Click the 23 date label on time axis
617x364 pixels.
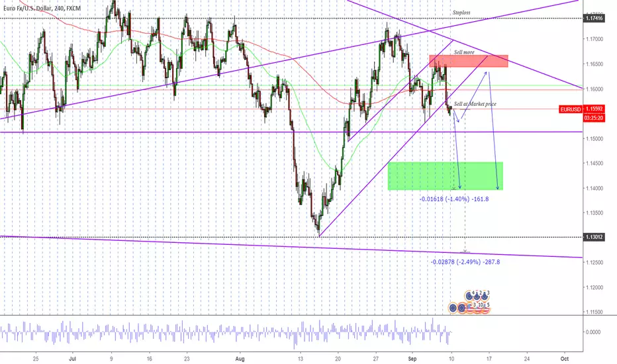pyautogui.click(x=187, y=359)
